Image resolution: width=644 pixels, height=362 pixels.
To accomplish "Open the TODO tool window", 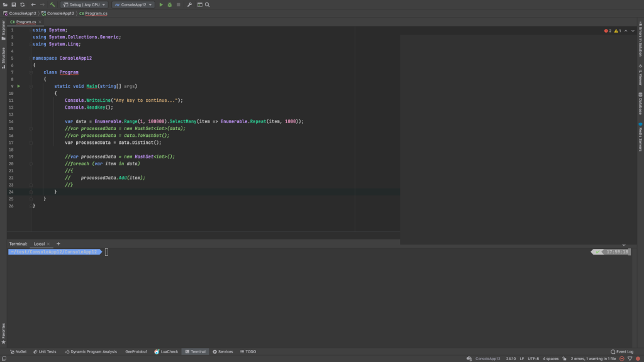I will tap(248, 352).
